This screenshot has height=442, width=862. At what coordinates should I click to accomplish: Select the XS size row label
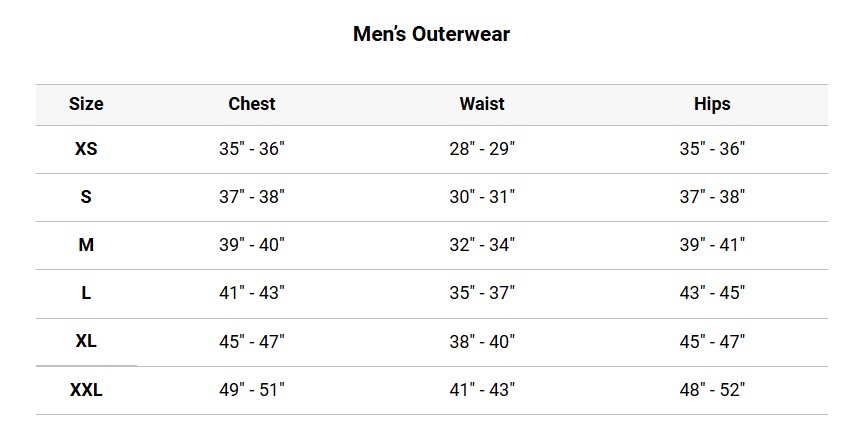point(86,149)
